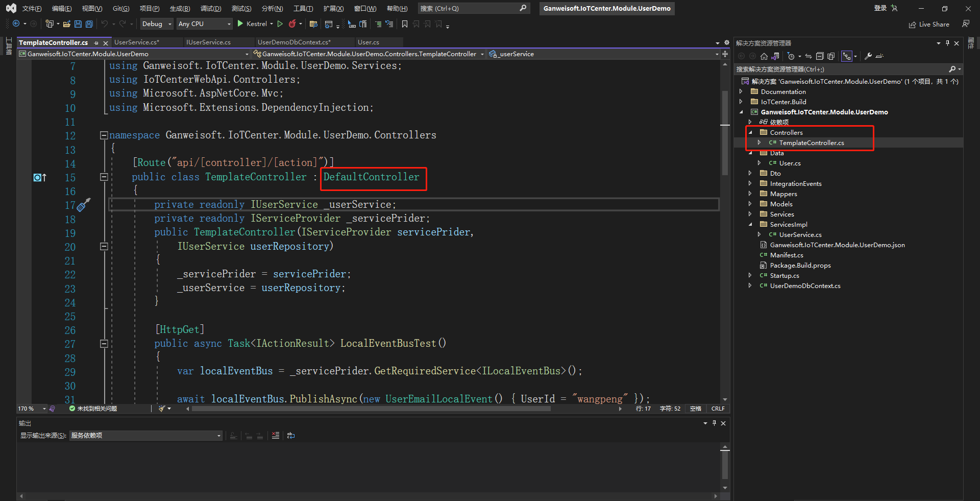Clear all output with the clear icon
980x501 pixels.
[x=276, y=436]
